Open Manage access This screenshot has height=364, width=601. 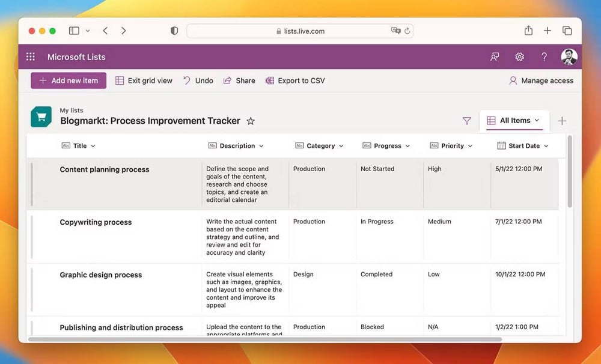[540, 80]
